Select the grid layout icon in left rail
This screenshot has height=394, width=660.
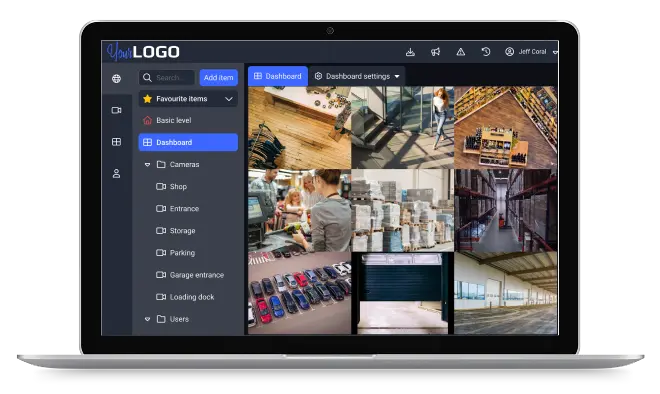point(117,142)
